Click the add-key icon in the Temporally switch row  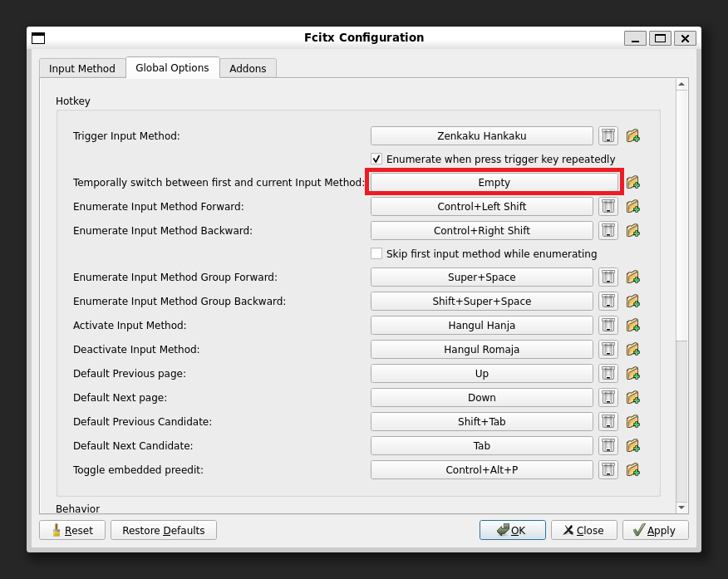tap(632, 182)
